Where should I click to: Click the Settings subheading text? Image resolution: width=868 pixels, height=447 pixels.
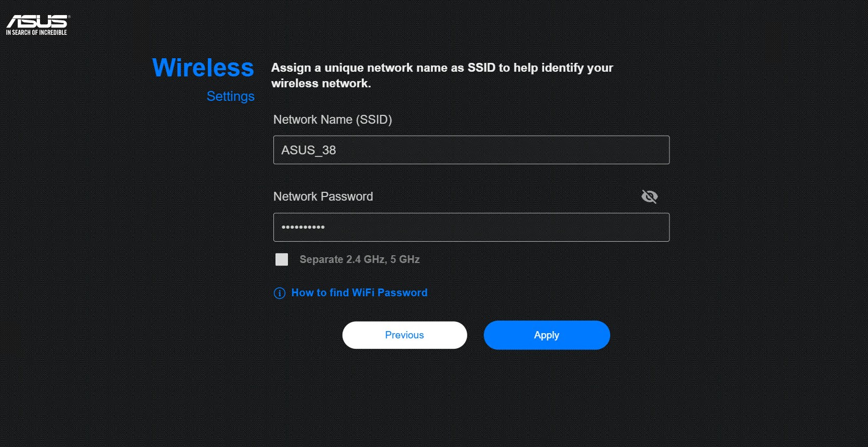coord(230,96)
